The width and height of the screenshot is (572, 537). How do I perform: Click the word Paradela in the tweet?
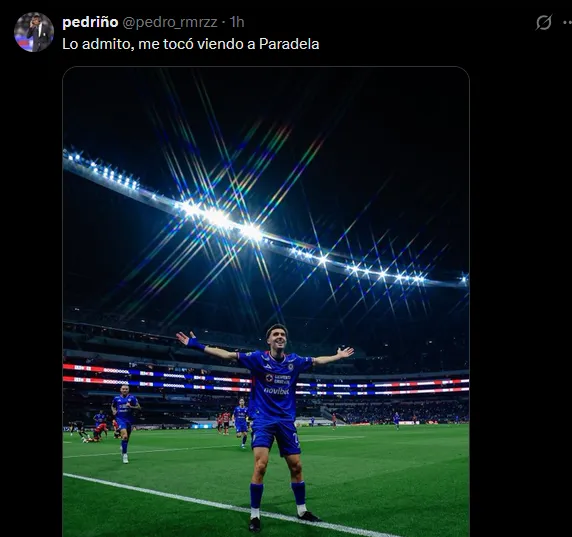289,44
